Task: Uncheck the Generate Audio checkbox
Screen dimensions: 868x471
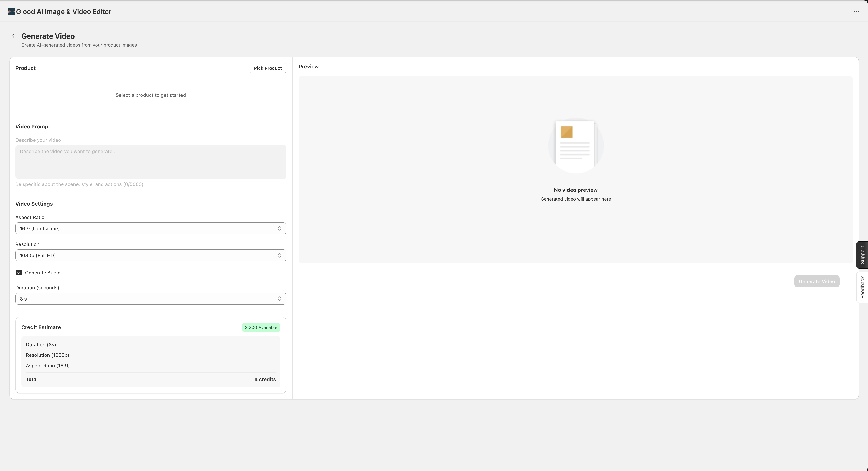Action: 19,272
